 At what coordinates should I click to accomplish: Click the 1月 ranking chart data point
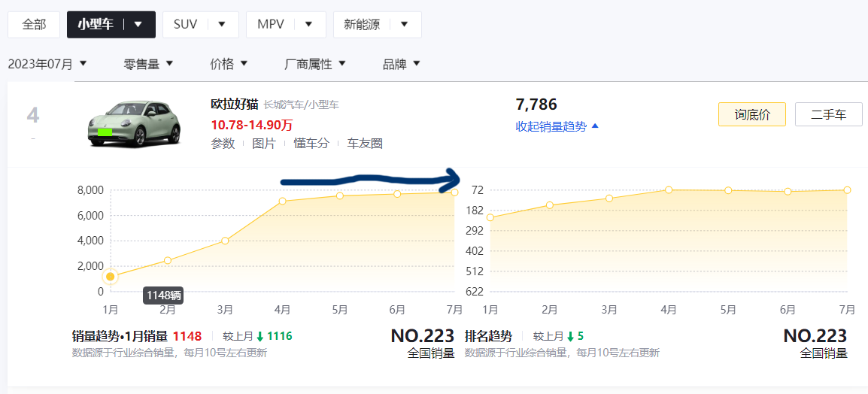pyautogui.click(x=490, y=217)
